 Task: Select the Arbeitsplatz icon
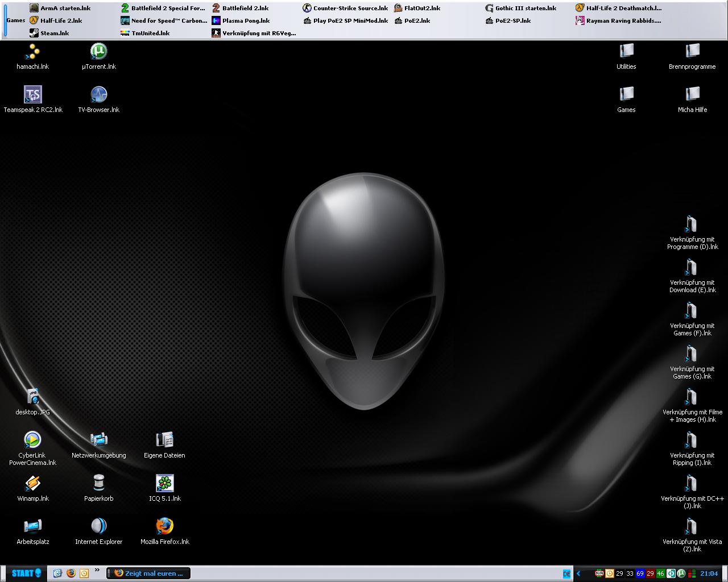point(33,531)
